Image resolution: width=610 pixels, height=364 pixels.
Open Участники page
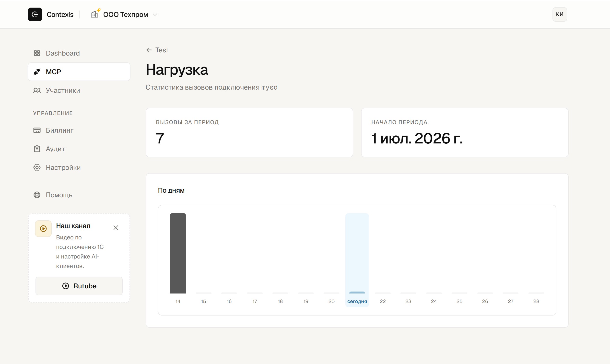[79, 91]
